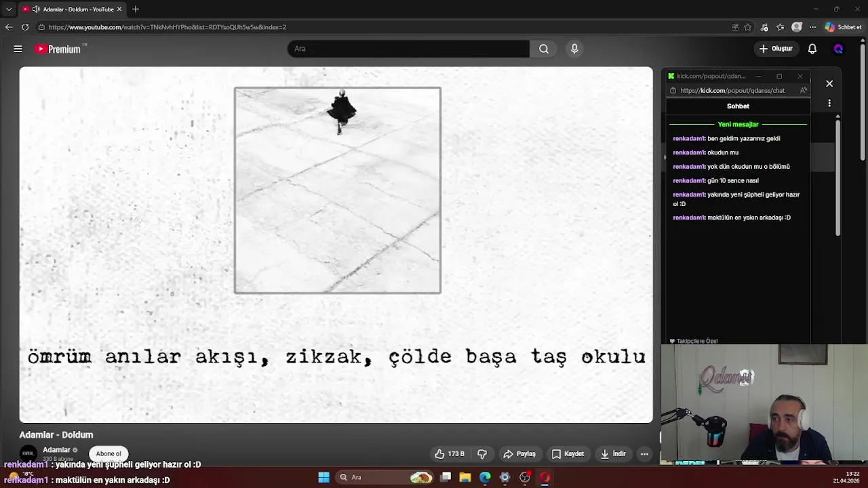The image size is (868, 488).
Task: Open more video actions ellipsis
Action: [x=644, y=454]
